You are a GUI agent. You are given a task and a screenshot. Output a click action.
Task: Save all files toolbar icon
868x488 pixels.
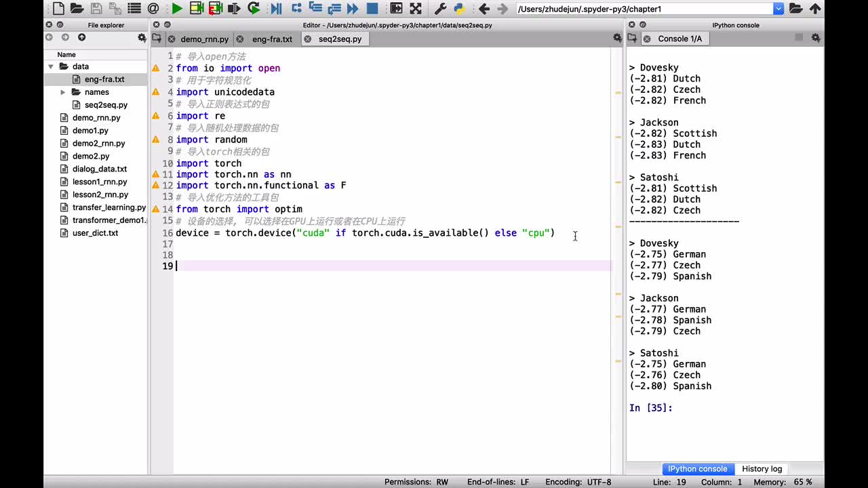115,9
